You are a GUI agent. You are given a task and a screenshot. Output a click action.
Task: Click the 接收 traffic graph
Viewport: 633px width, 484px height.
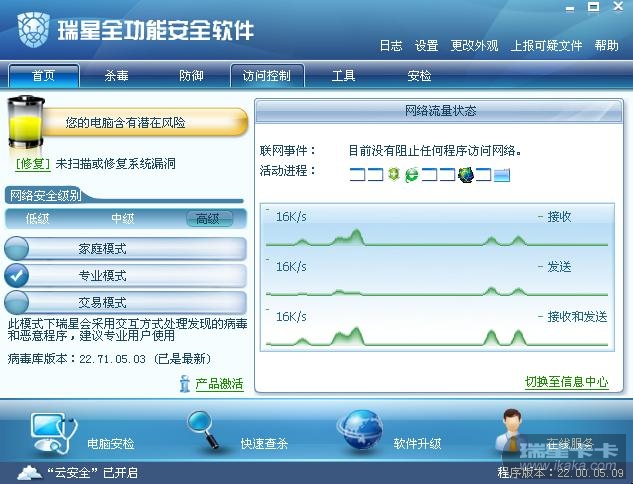[437, 227]
